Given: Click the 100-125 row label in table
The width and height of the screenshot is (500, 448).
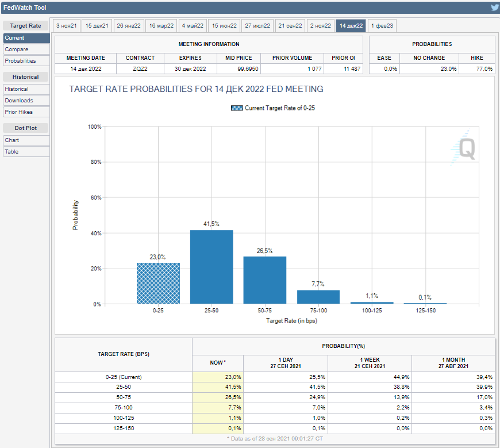Looking at the screenshot, I should point(124,418).
